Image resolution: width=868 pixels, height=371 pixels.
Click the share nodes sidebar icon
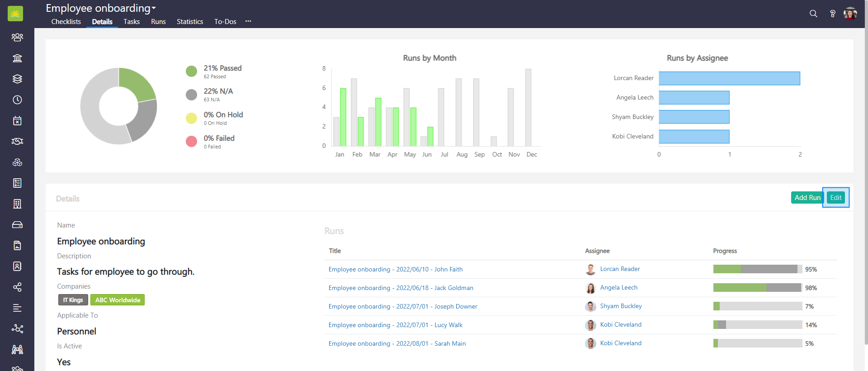click(x=17, y=287)
